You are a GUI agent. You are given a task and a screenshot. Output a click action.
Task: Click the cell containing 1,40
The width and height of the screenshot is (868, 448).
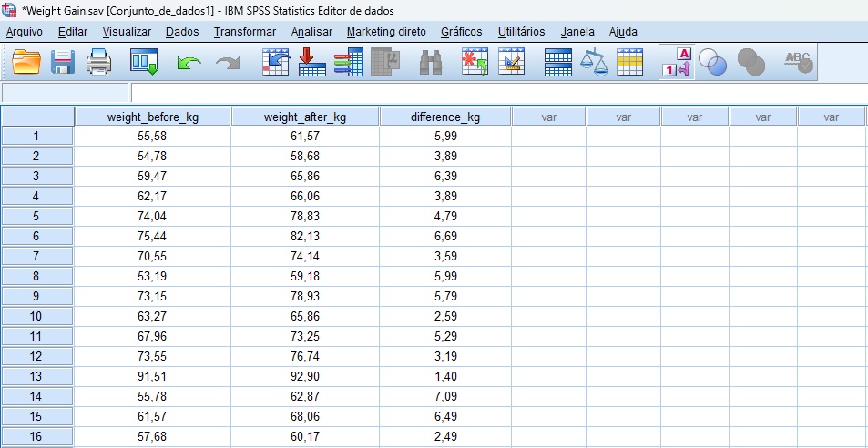pyautogui.click(x=445, y=376)
